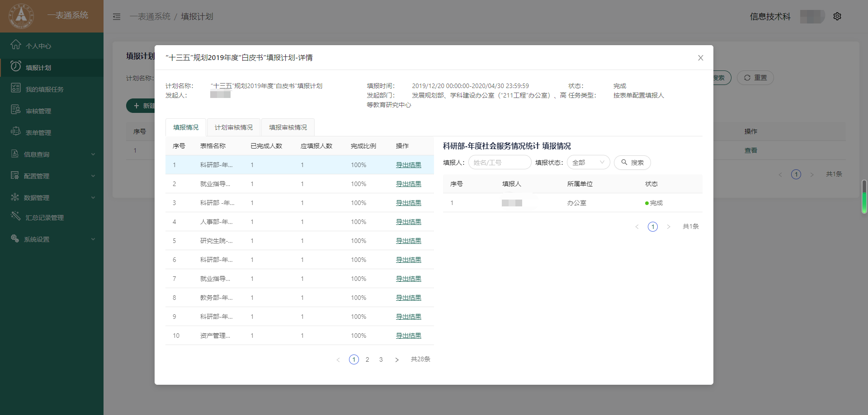The width and height of the screenshot is (868, 415).
Task: Open 汇总记录管理 in sidebar
Action: pyautogui.click(x=44, y=218)
